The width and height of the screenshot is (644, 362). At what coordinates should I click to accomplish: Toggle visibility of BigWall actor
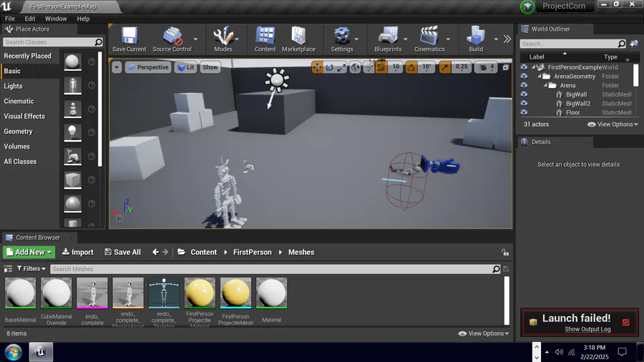point(524,94)
